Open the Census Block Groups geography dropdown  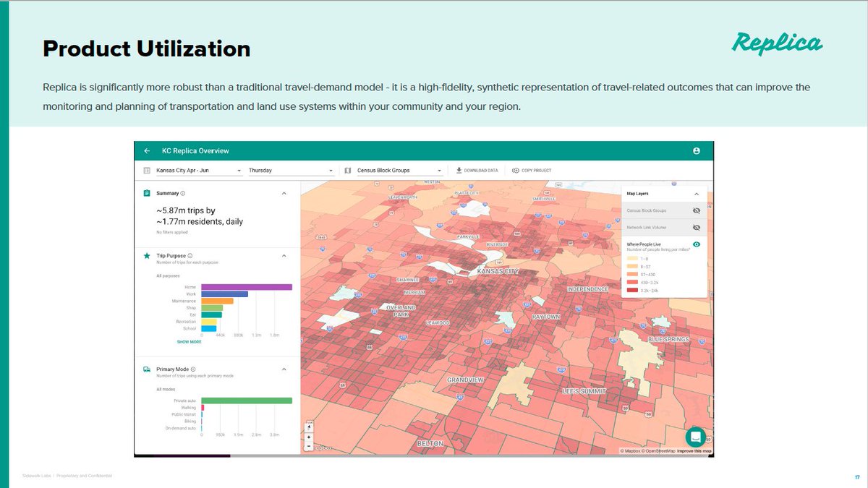(399, 171)
